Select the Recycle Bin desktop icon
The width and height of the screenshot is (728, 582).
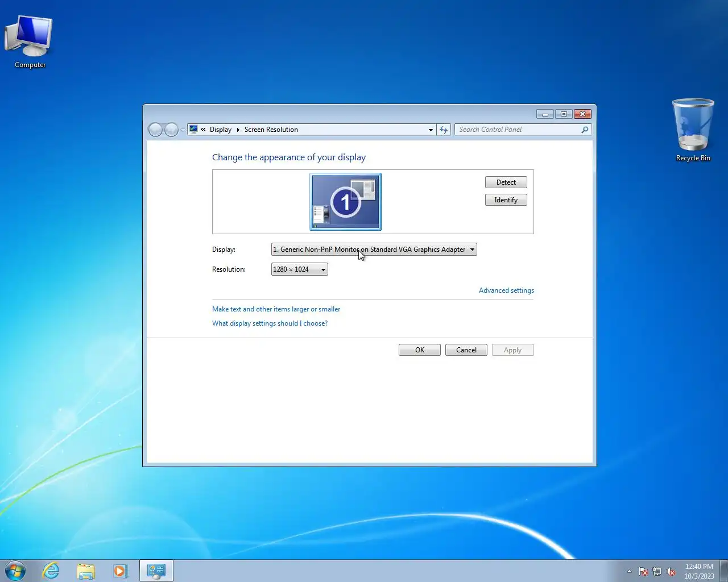point(693,130)
